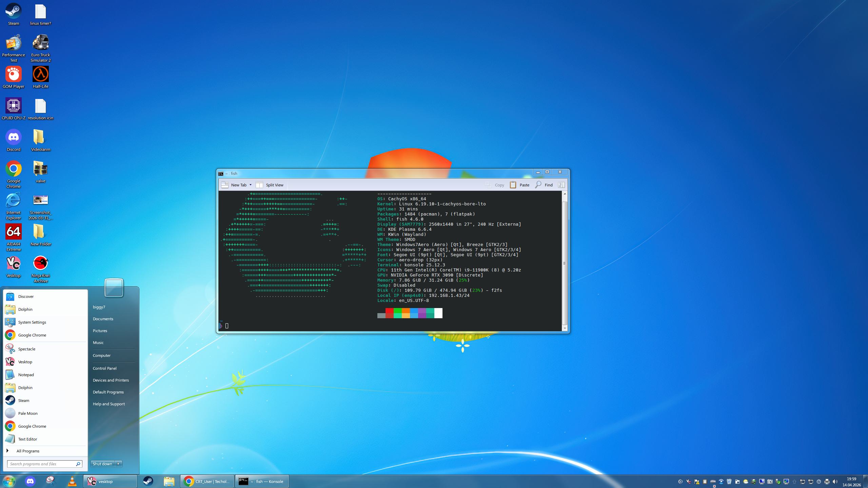Select the valve folder on desktop

(40, 171)
